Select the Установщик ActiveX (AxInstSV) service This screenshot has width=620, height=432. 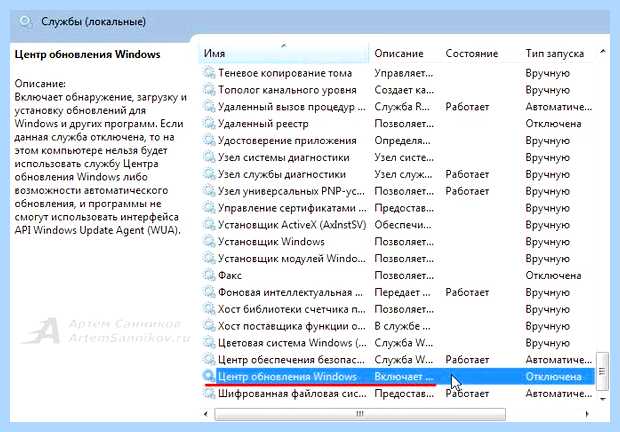pyautogui.click(x=292, y=225)
